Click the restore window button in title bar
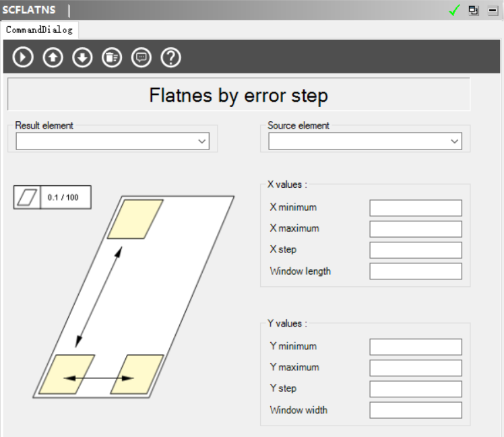Image resolution: width=504 pixels, height=437 pixels. point(474,11)
